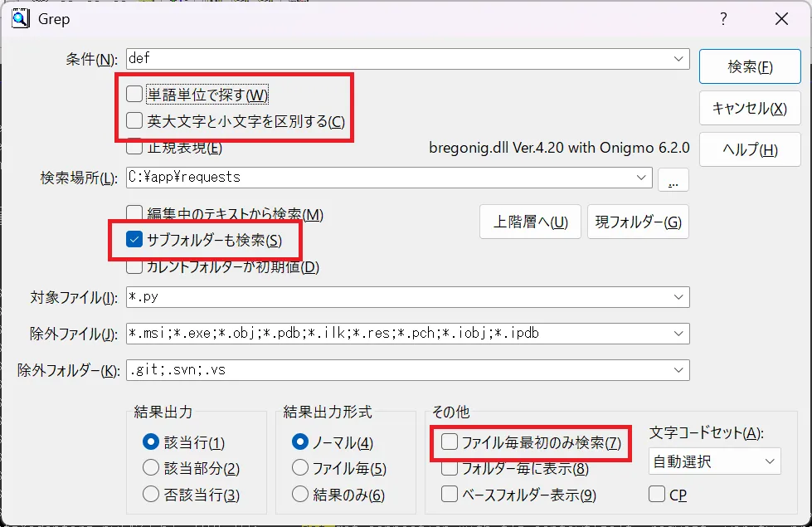Open the 検索場所 folder path dropdown
Screen dimensions: 812x527
click(641, 177)
